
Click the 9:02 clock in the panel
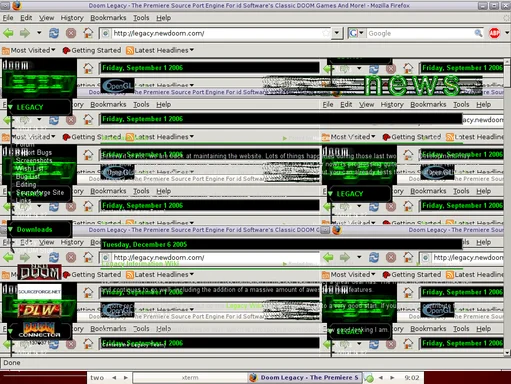412,378
